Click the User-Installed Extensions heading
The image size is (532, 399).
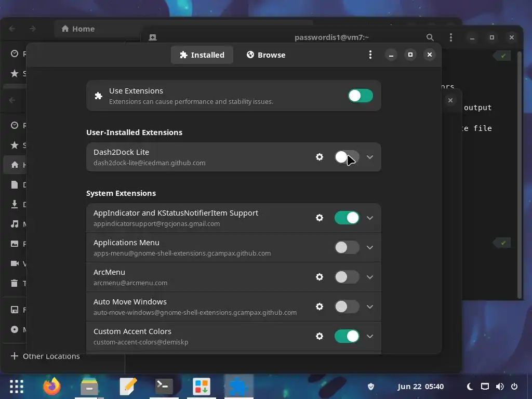pyautogui.click(x=135, y=132)
